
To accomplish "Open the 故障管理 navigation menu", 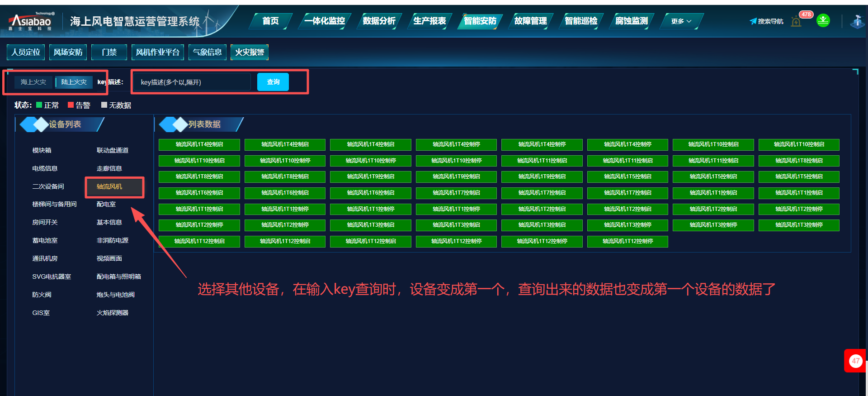I will pyautogui.click(x=530, y=21).
